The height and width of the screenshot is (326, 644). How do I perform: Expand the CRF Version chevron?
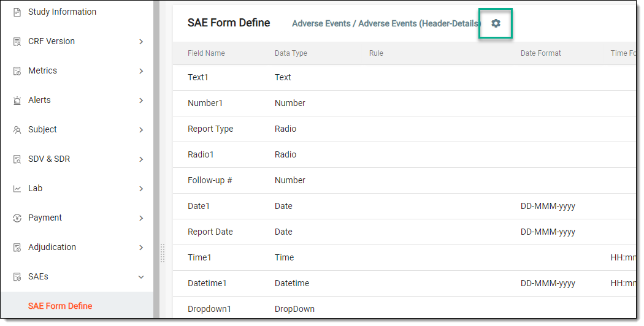(141, 42)
